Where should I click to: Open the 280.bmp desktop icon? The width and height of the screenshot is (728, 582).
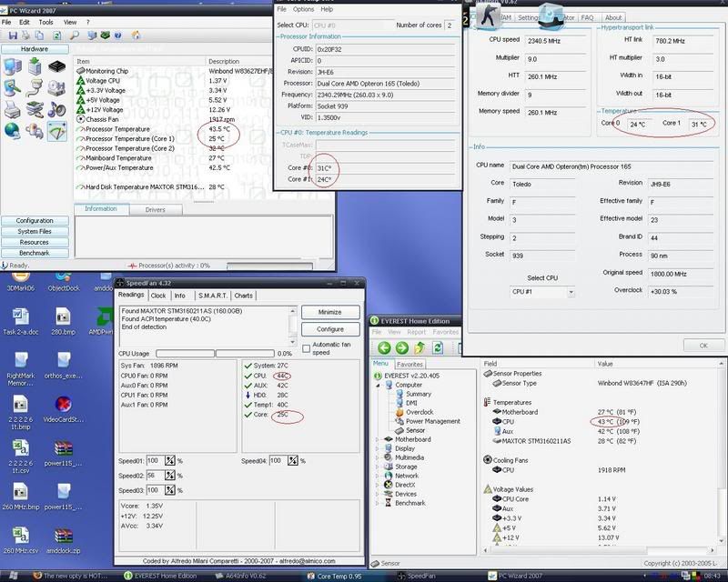pos(63,322)
